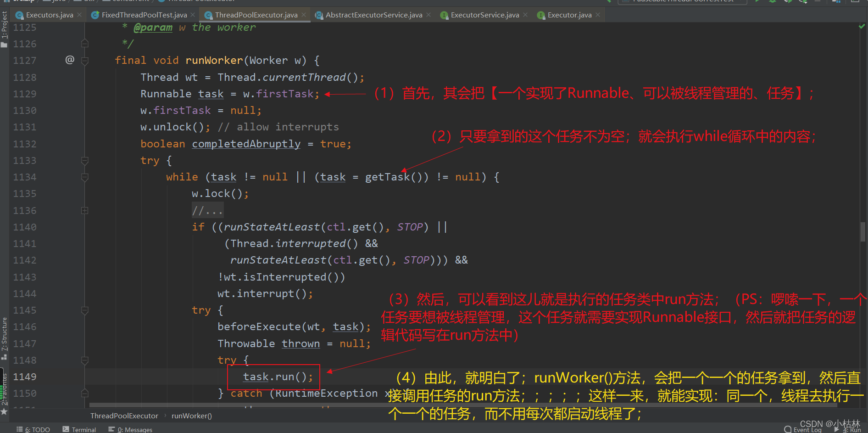868x433 pixels.
Task: Click Thread.interrupted() on line 1141
Action: point(294,243)
